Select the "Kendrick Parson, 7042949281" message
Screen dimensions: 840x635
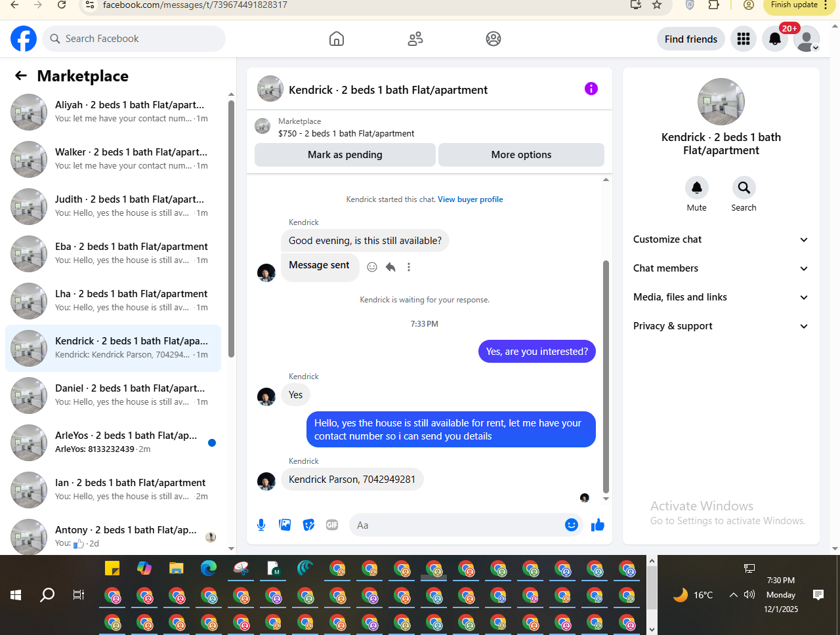352,480
